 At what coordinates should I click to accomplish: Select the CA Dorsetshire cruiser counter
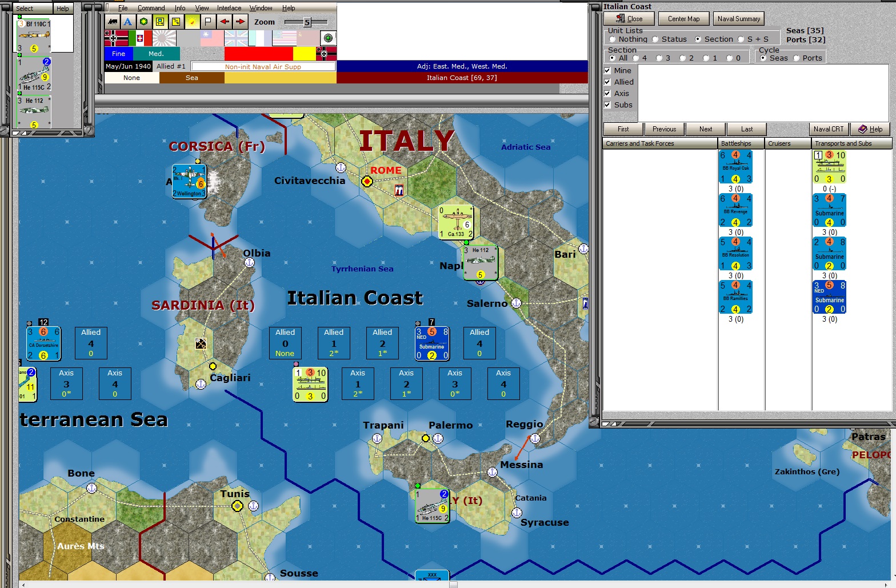(x=43, y=343)
